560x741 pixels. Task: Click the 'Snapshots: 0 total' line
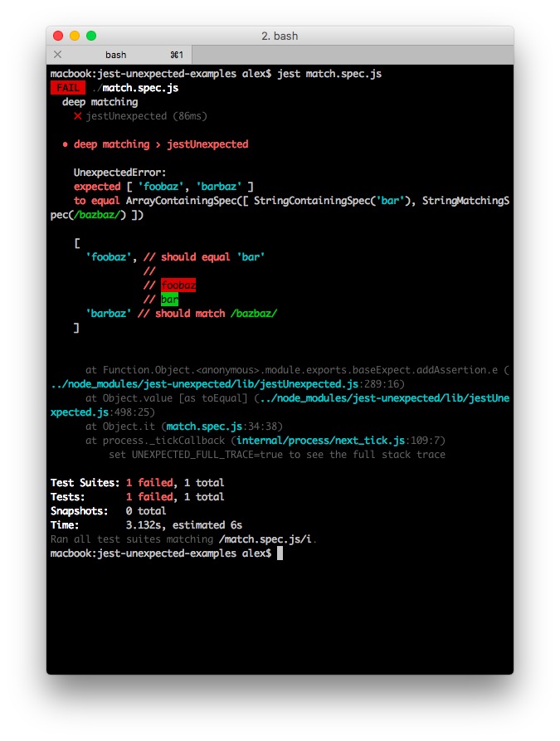coord(108,511)
